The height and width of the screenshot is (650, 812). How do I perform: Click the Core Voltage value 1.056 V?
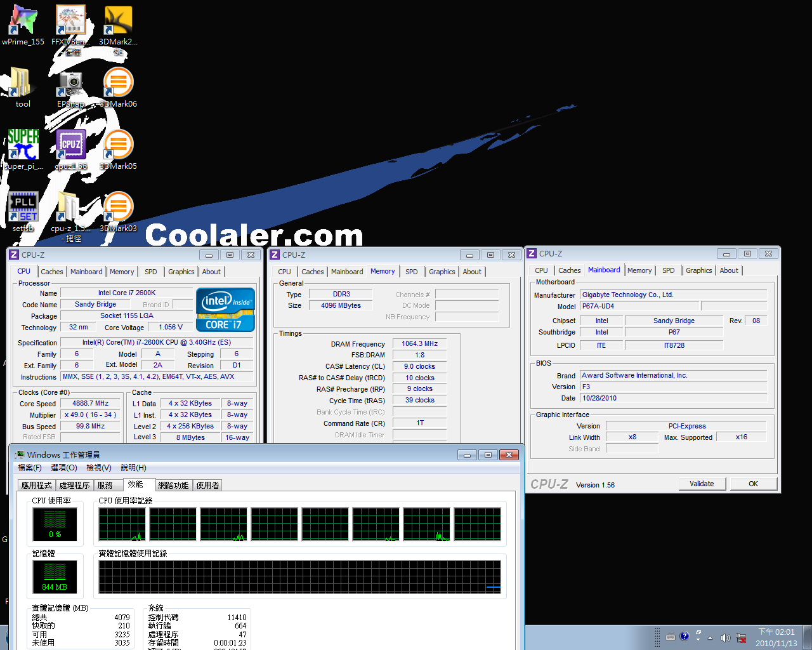[x=171, y=327]
